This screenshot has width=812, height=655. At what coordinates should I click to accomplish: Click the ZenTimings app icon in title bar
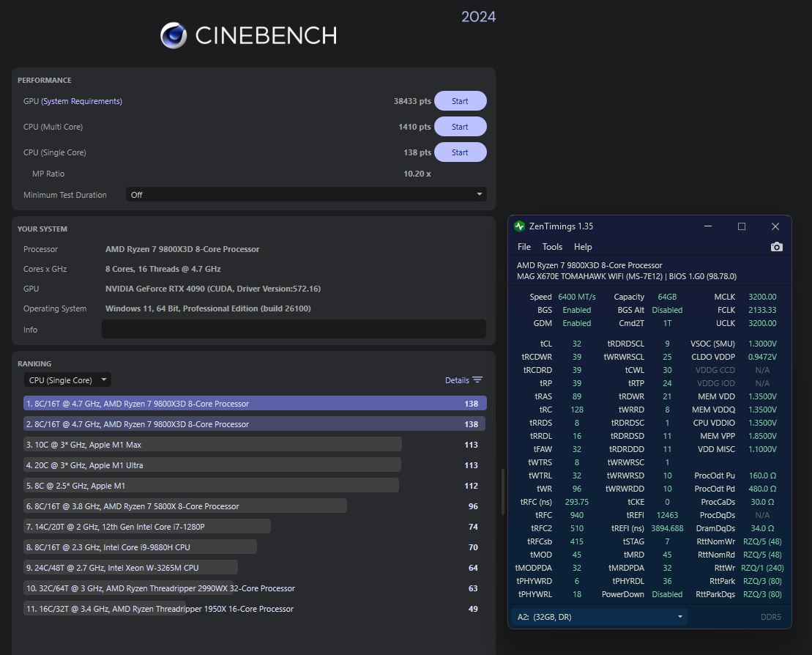(x=519, y=226)
